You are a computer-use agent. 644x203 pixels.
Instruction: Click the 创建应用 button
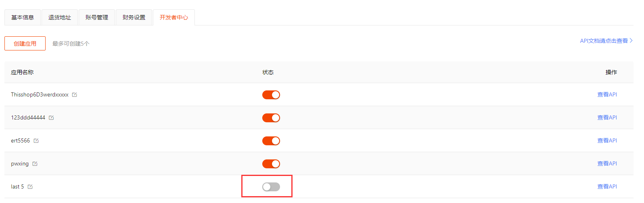25,44
